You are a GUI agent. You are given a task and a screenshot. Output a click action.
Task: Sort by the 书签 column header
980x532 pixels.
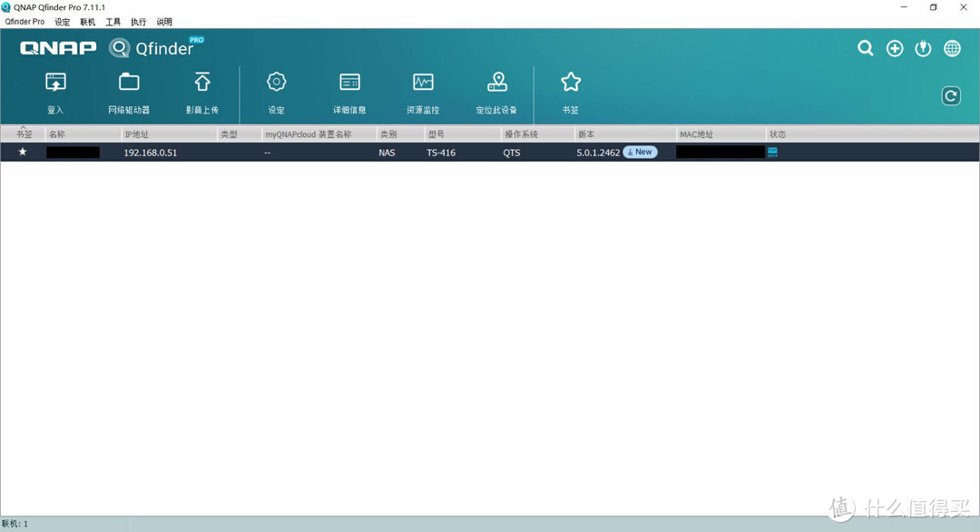pos(23,133)
